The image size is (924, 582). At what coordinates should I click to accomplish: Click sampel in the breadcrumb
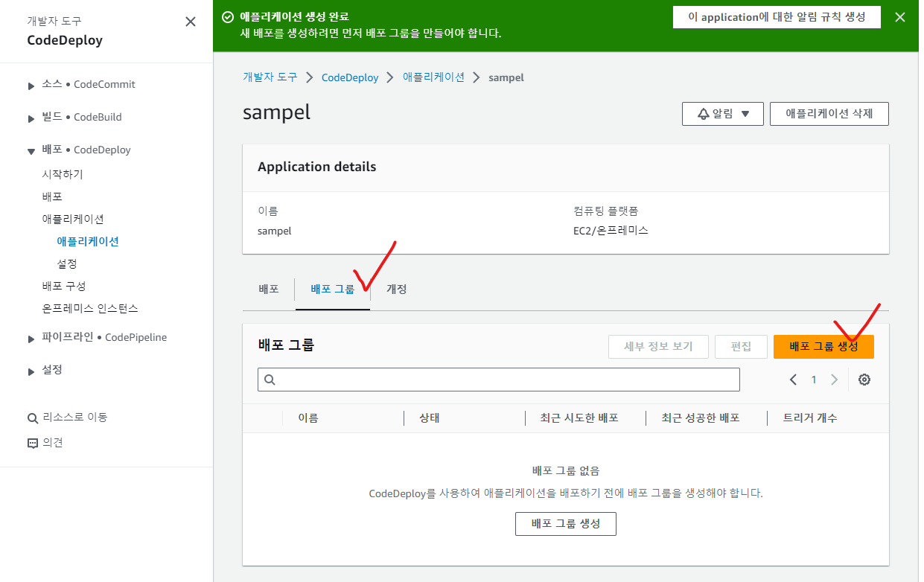[506, 77]
